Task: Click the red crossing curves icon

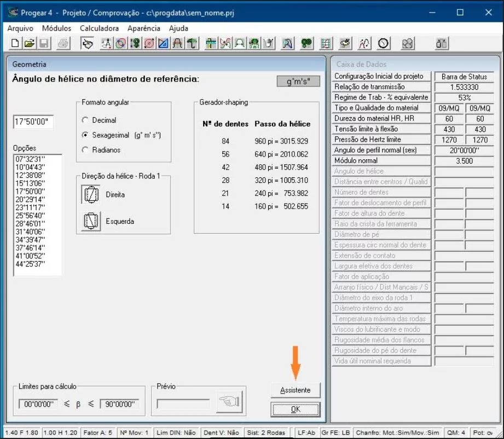Action: [225, 43]
